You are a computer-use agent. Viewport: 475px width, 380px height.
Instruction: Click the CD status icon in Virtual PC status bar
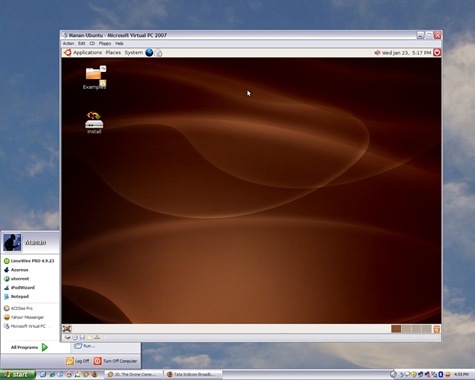[x=75, y=337]
